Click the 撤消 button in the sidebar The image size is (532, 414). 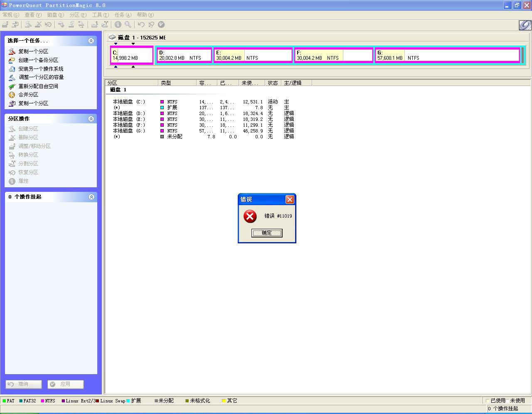coord(24,384)
